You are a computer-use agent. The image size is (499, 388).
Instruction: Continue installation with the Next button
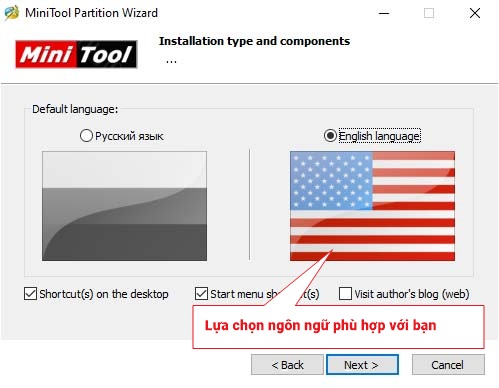click(x=362, y=365)
